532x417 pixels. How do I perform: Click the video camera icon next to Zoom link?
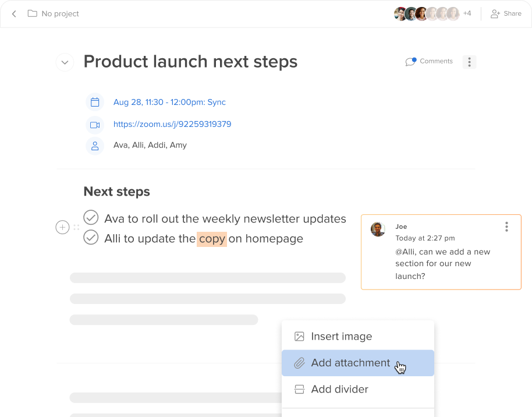95,125
